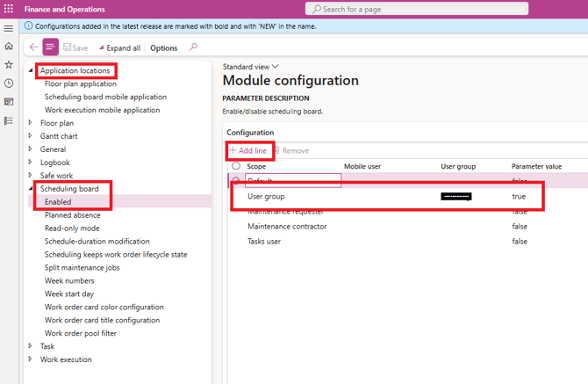This screenshot has height=384, width=588.
Task: Toggle the hamburger navigation pane icon
Action: coord(9,28)
